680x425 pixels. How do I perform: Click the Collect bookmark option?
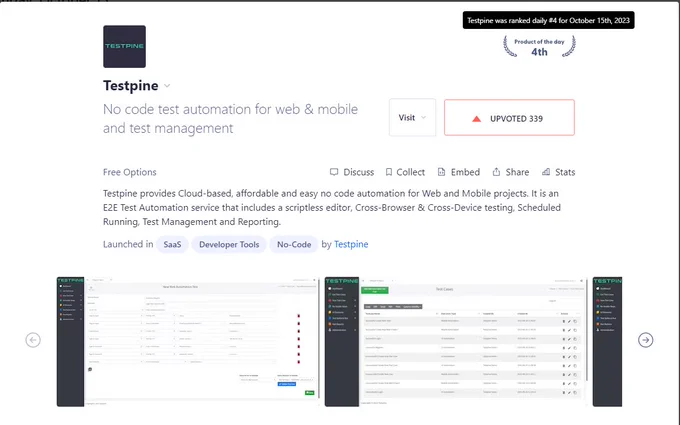coord(405,172)
